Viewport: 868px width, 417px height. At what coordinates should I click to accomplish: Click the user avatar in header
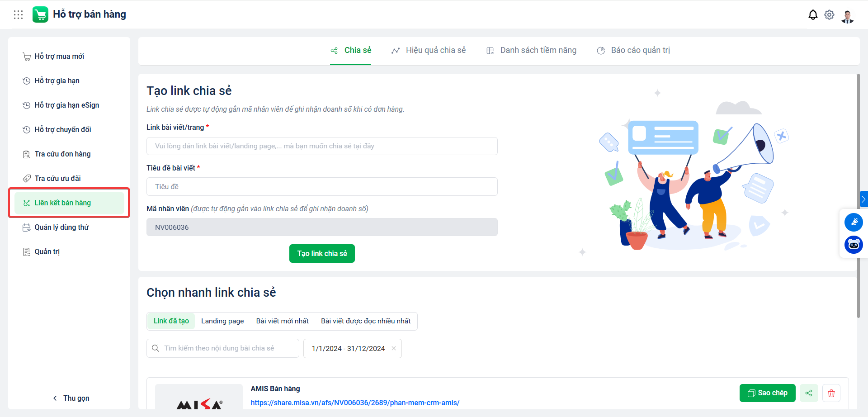pyautogui.click(x=848, y=16)
